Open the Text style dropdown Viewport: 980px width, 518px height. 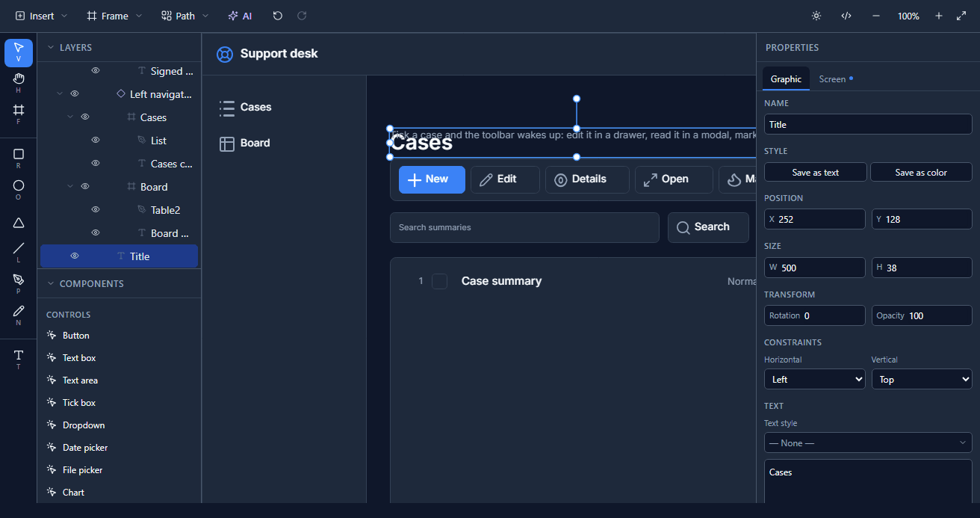tap(868, 443)
